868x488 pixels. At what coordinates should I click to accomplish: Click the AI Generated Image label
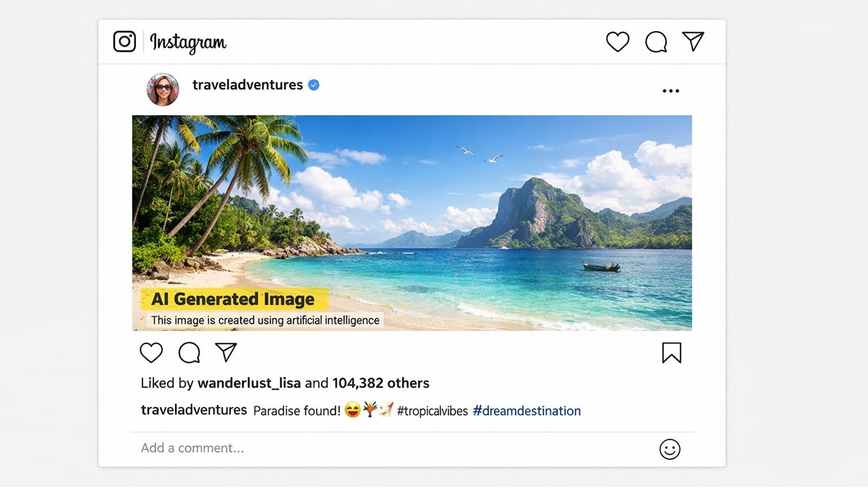[x=233, y=299]
